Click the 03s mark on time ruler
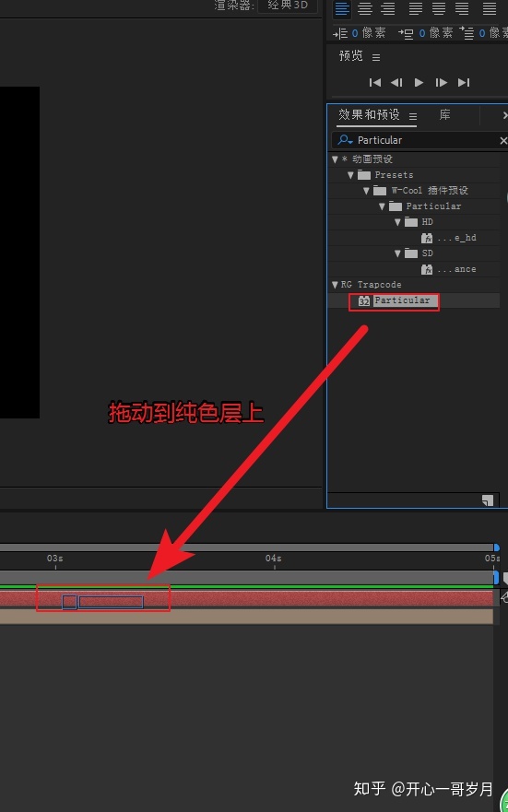Screen dimensions: 508x812 pyautogui.click(x=55, y=559)
